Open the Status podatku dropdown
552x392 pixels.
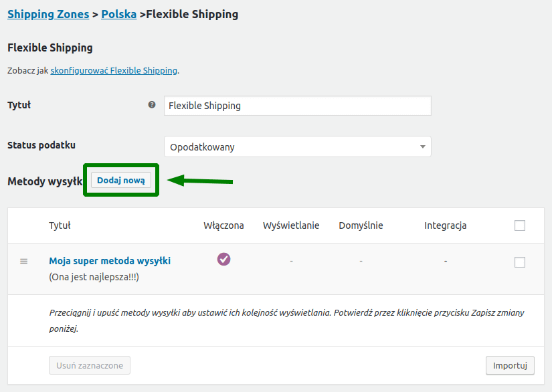point(297,146)
